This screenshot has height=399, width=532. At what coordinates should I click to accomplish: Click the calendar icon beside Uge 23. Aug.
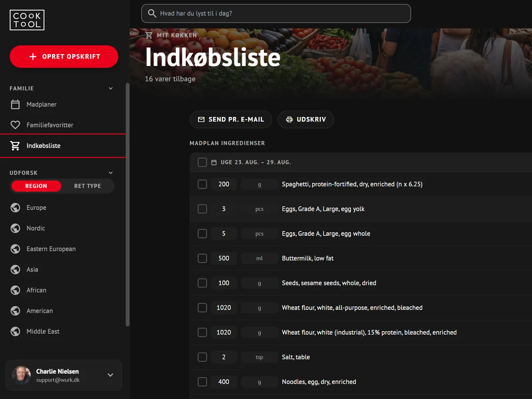pos(214,162)
